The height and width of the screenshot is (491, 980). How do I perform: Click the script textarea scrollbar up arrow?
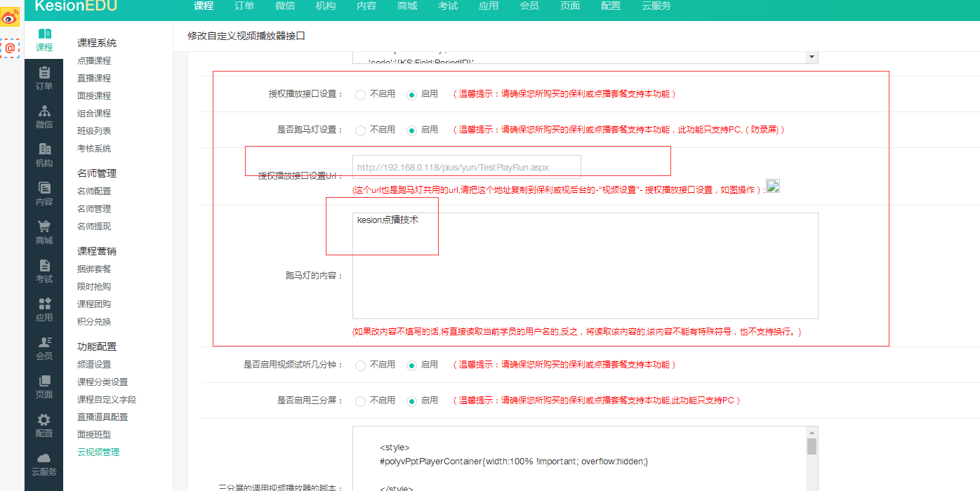(812, 433)
